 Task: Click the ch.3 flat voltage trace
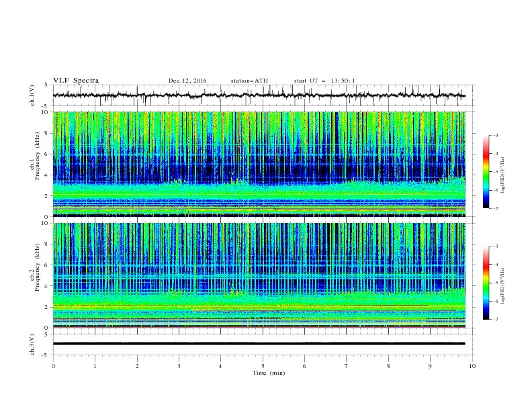(x=259, y=344)
